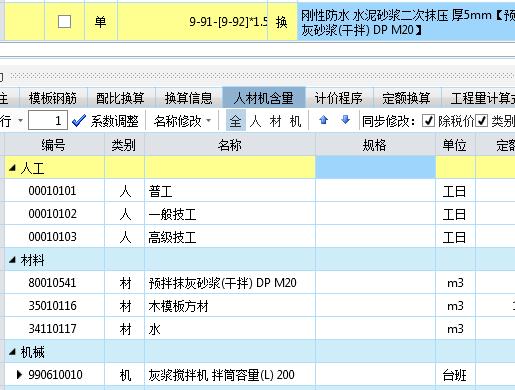
Task: Click the m3 unit cell in 水 row
Action: click(x=455, y=329)
